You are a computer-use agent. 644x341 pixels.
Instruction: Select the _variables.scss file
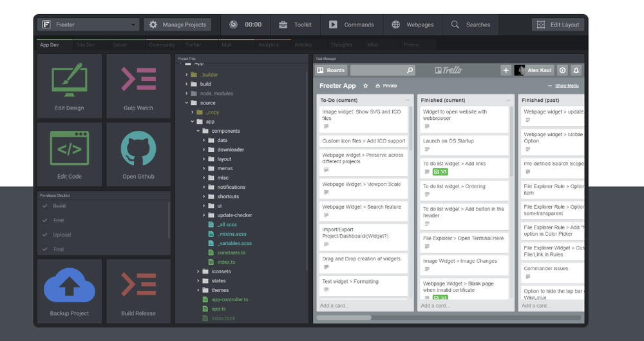tap(234, 243)
